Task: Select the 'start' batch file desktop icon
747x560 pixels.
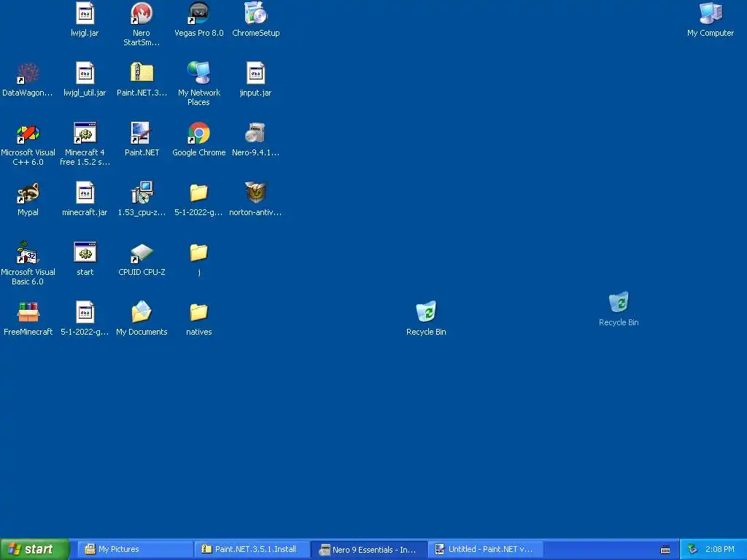Action: pyautogui.click(x=85, y=253)
